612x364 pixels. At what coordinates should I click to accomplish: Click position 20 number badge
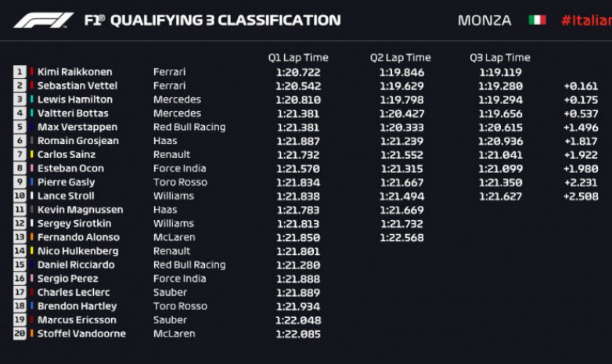click(x=20, y=333)
